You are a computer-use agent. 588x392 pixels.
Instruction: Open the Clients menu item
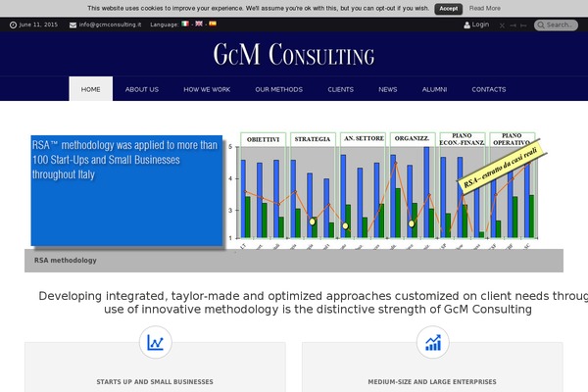340,89
